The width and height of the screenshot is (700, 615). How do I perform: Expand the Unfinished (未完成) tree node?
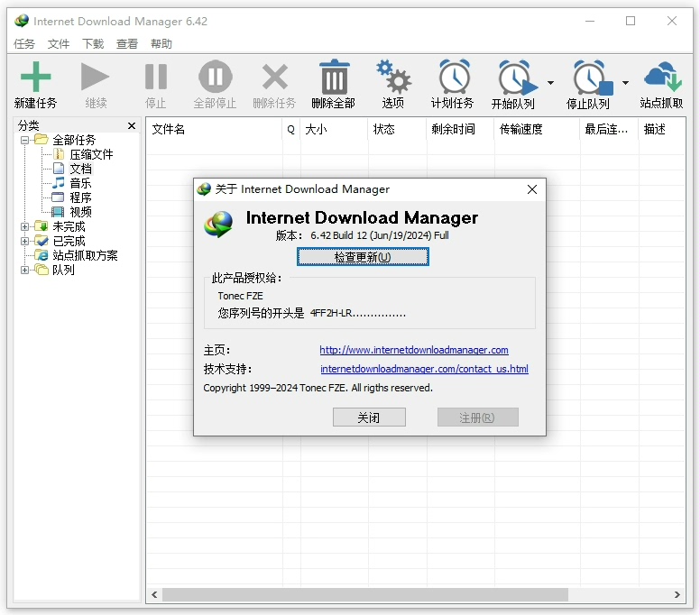(x=25, y=226)
